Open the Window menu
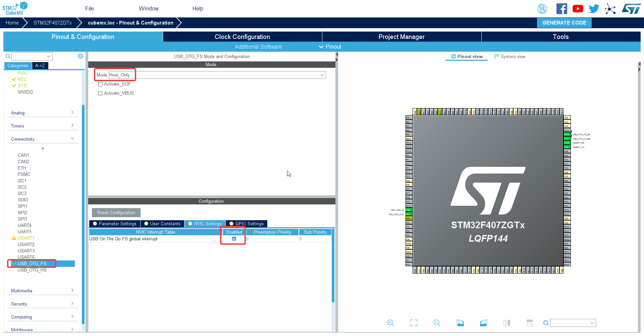This screenshot has width=644, height=336. click(x=149, y=8)
